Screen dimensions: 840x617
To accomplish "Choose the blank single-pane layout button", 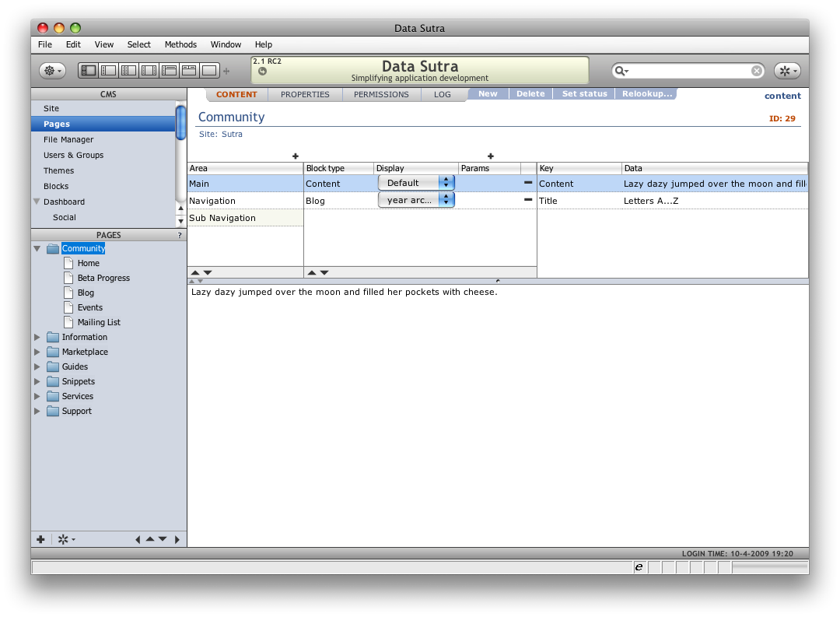I will 209,70.
